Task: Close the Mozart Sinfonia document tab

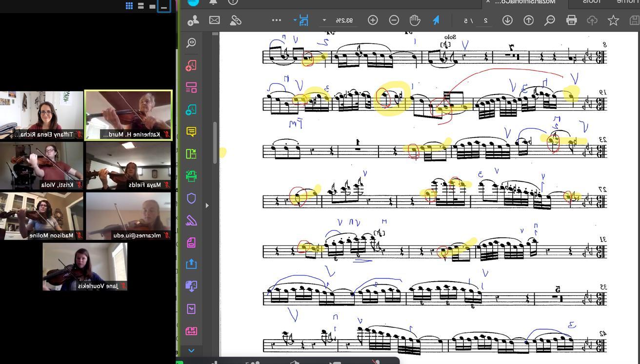Action: [x=488, y=2]
